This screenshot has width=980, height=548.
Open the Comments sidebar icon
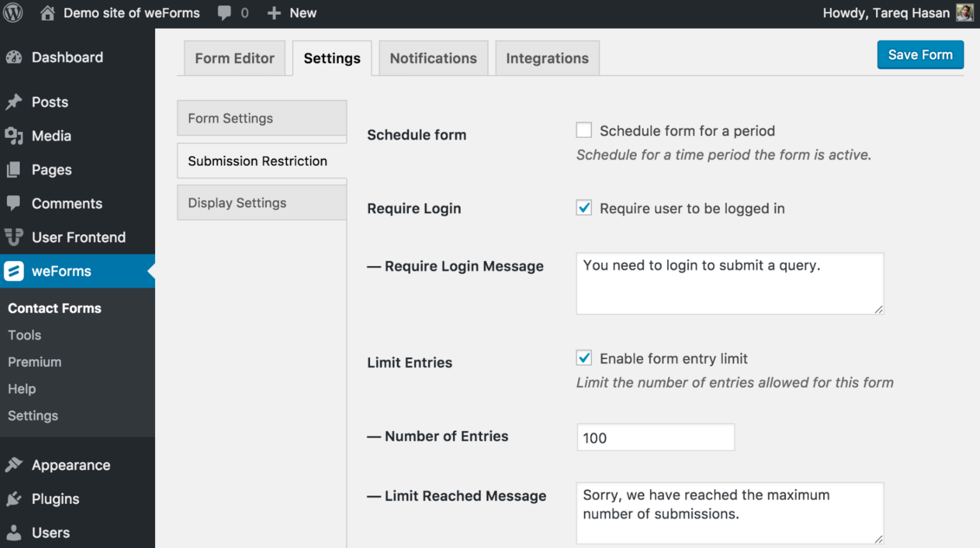[15, 204]
